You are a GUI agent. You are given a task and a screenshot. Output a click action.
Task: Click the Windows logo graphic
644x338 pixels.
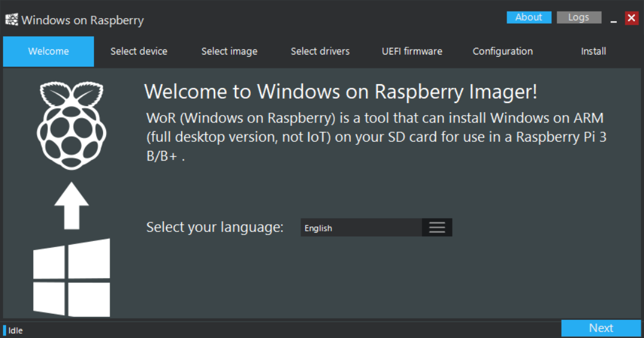pyautogui.click(x=71, y=277)
